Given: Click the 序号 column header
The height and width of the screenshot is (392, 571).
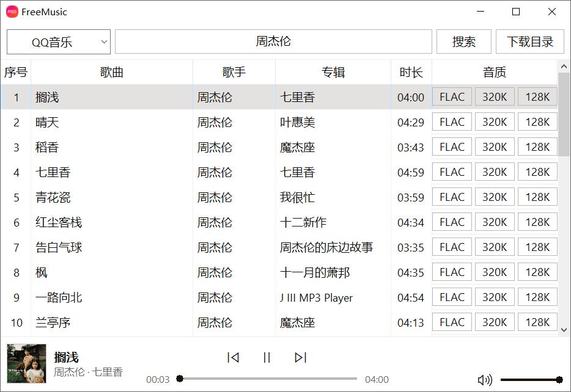Looking at the screenshot, I should 16,72.
